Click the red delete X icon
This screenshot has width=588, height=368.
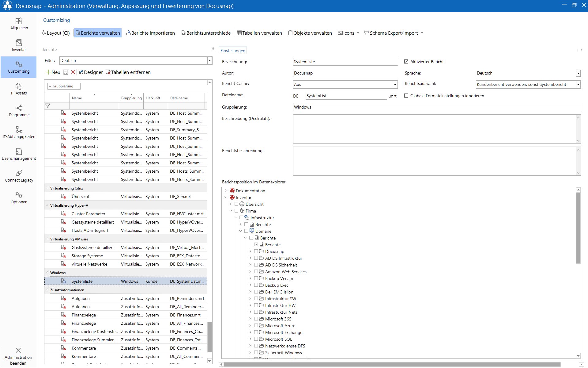point(73,72)
